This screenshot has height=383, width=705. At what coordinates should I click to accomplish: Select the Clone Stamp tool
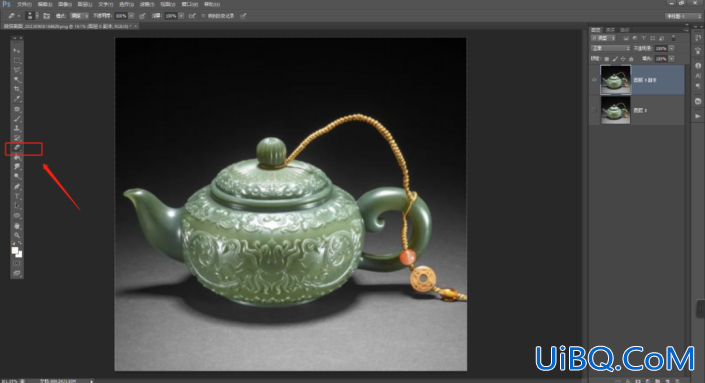[17, 129]
